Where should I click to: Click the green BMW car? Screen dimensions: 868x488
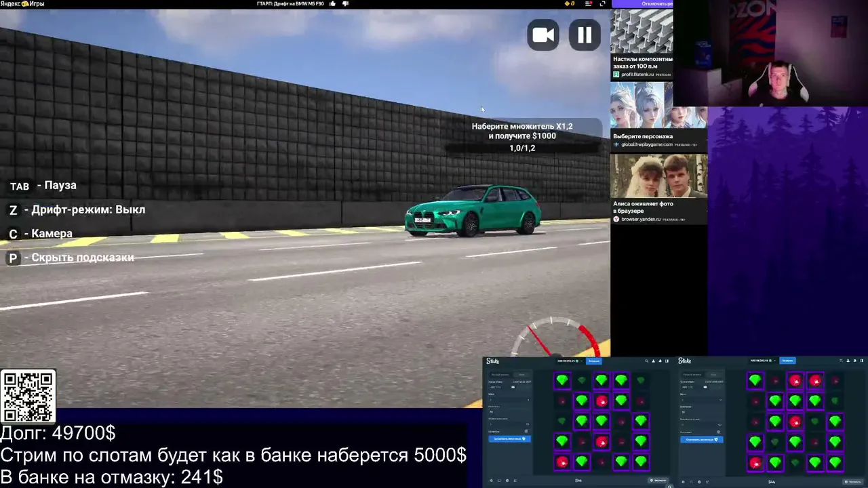[x=473, y=210]
